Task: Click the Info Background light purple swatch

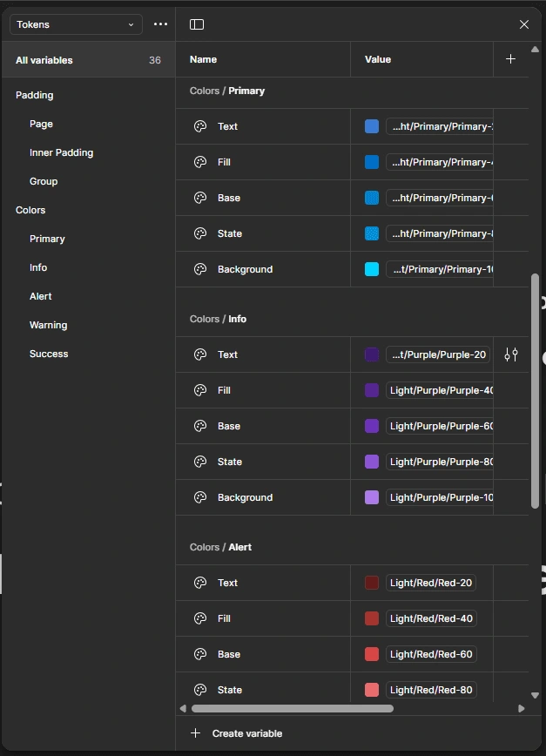Action: [372, 497]
